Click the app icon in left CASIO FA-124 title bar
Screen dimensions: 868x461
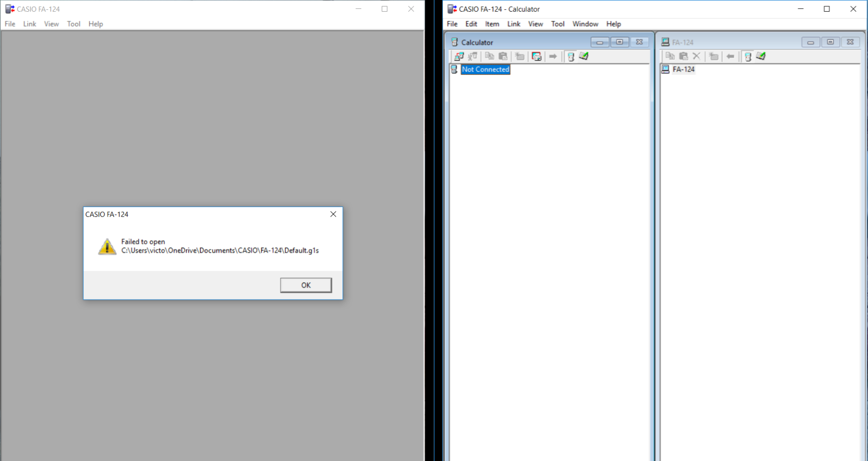tap(10, 9)
